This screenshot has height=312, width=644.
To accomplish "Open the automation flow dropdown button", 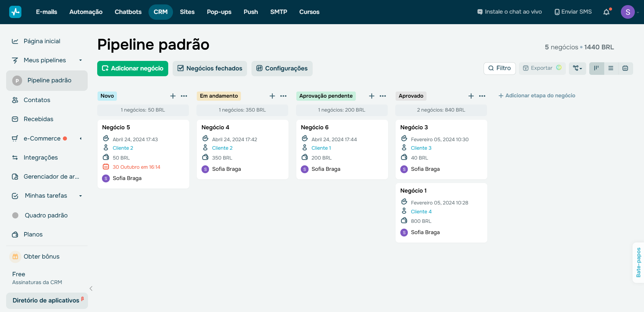I will pyautogui.click(x=577, y=68).
